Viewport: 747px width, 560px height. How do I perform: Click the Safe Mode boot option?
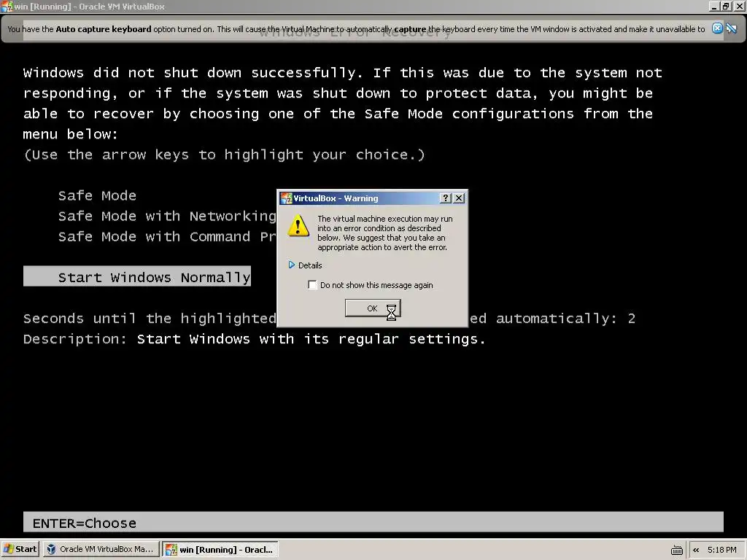(97, 195)
